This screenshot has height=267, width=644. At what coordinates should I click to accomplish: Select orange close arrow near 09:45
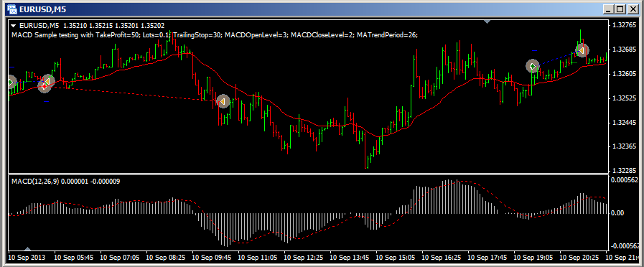pyautogui.click(x=223, y=101)
